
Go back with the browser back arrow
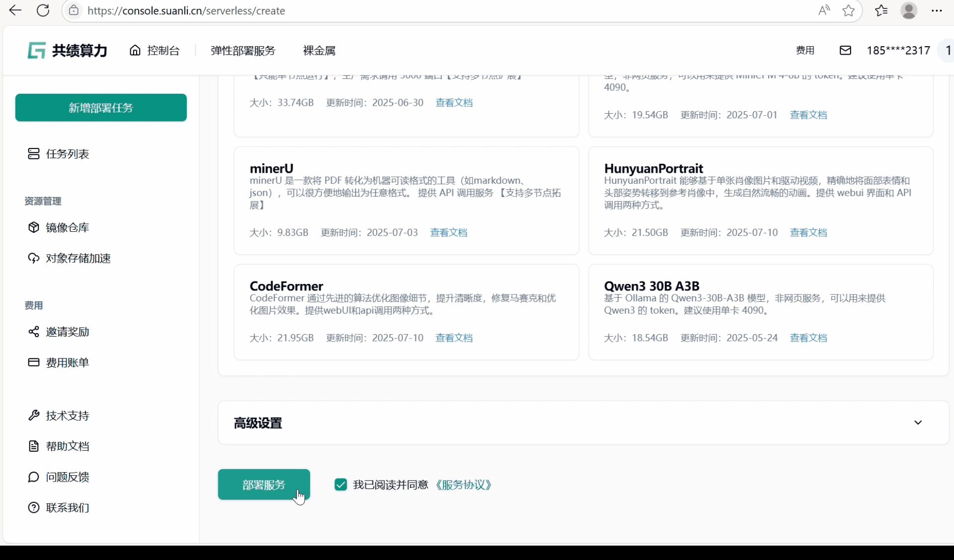pyautogui.click(x=15, y=10)
